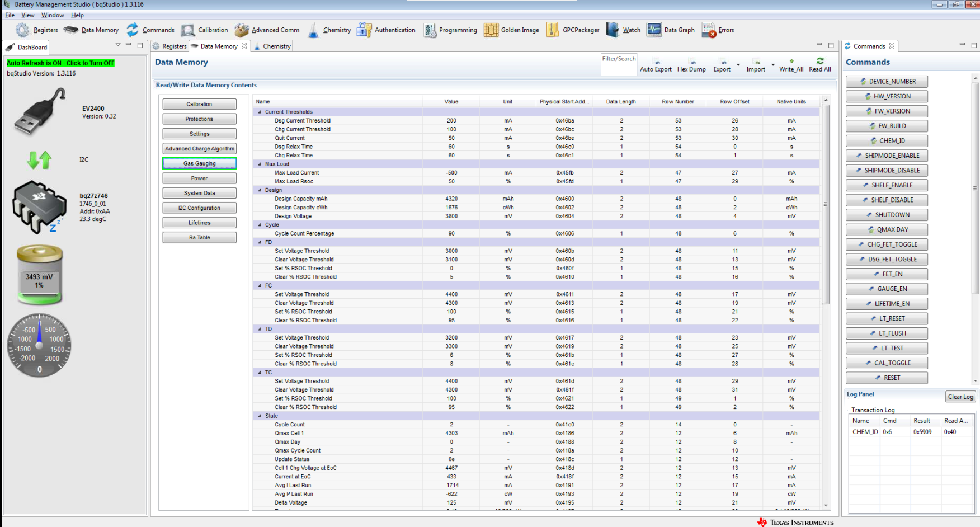The image size is (980, 527).
Task: Select the DashBoard tab
Action: (26, 48)
